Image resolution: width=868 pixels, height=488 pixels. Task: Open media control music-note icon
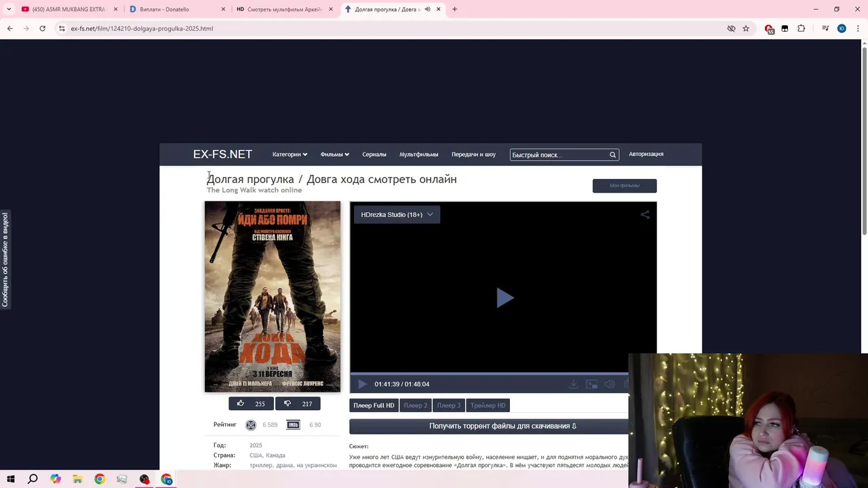pos(825,28)
